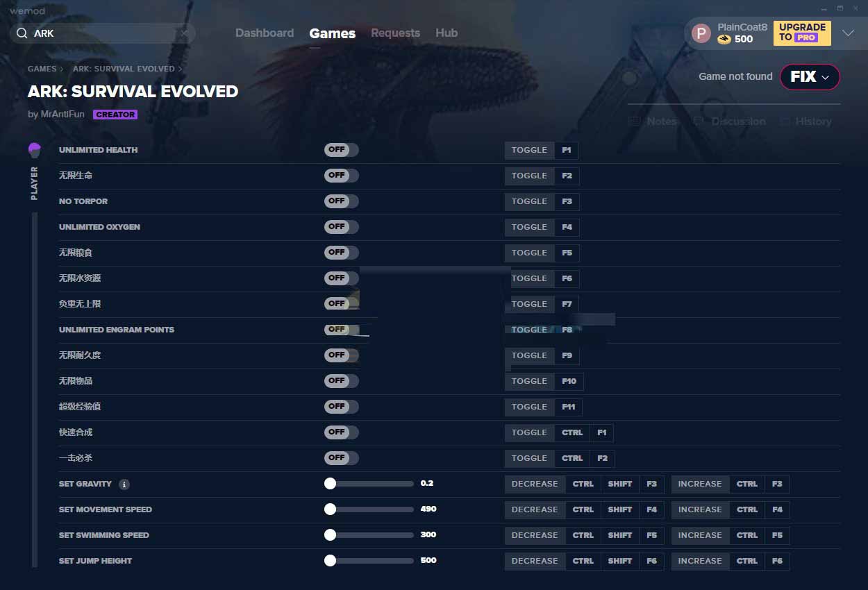The image size is (868, 590).
Task: Click the search magnifier icon
Action: (x=22, y=33)
